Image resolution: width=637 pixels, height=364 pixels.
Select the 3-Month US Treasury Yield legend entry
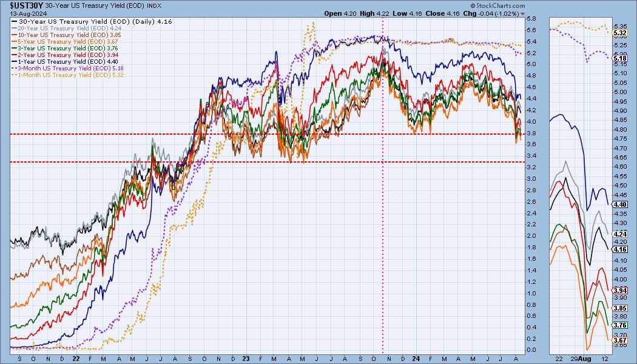coord(68,68)
